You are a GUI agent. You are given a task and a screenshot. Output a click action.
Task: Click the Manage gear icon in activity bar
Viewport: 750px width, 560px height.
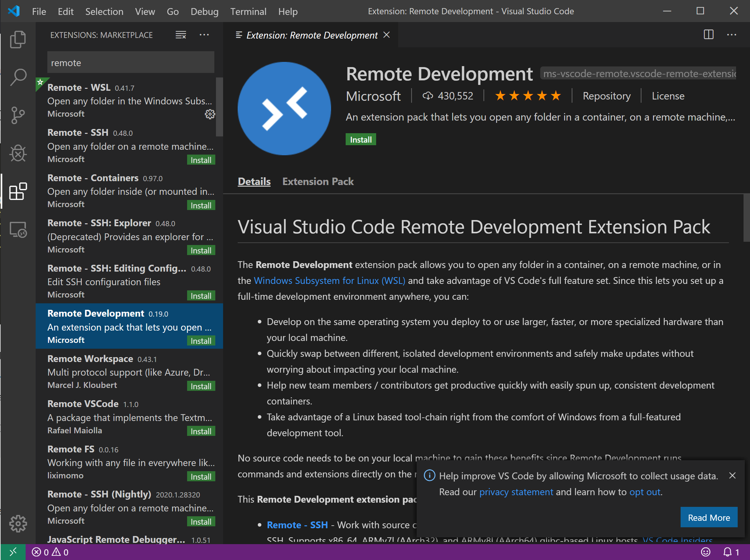18,524
